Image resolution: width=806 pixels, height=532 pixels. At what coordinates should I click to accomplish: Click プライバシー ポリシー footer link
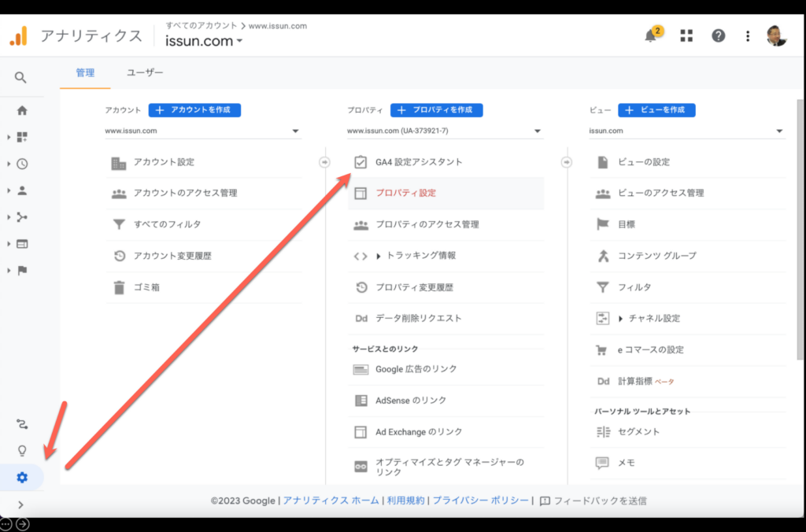(x=481, y=501)
